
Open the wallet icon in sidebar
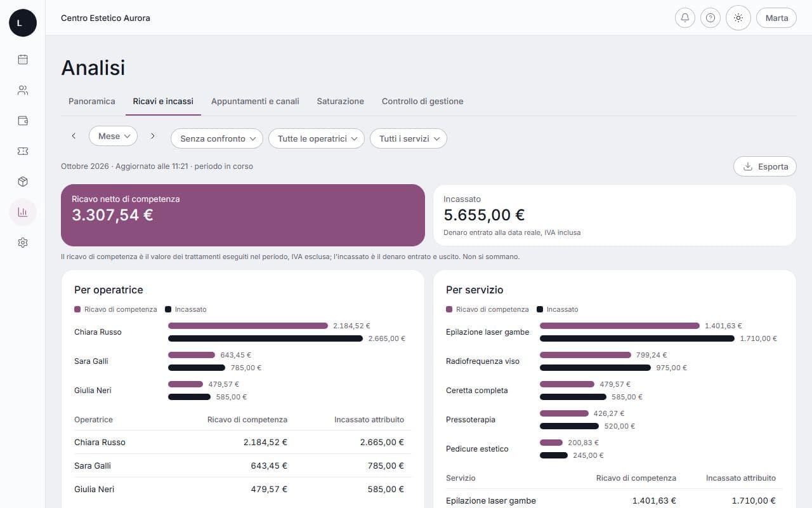point(23,121)
